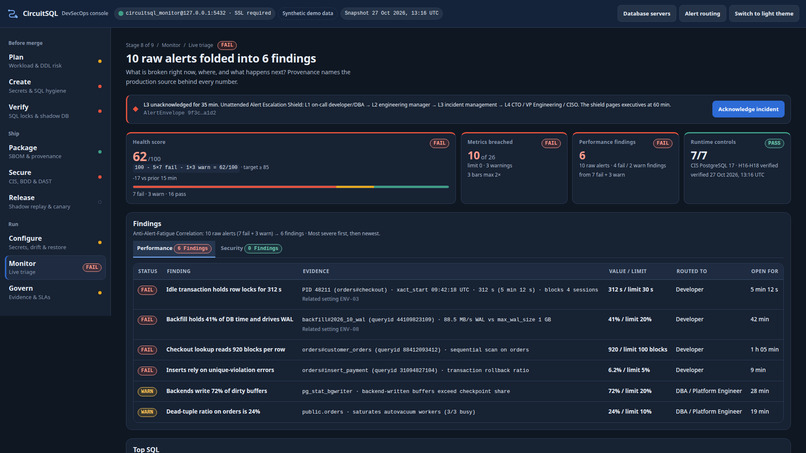Click the Monitor breadcrumb link
Viewport: 806px width, 453px height.
point(171,45)
